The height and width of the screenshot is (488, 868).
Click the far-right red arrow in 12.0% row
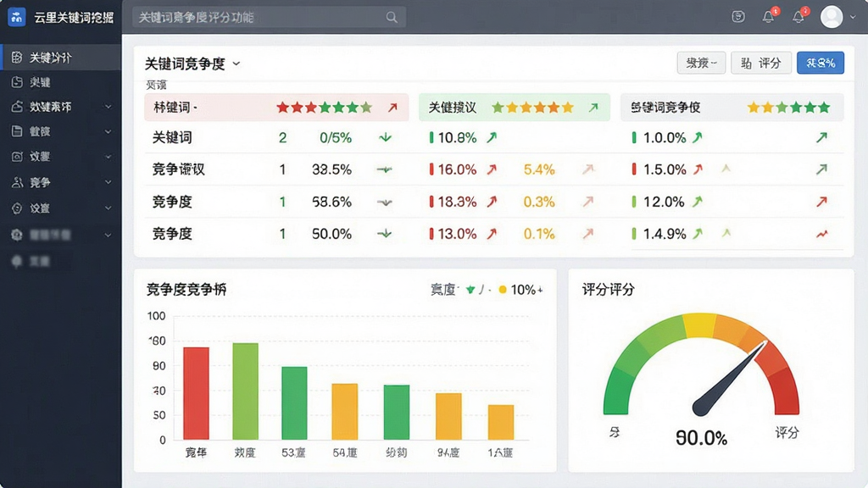point(822,202)
